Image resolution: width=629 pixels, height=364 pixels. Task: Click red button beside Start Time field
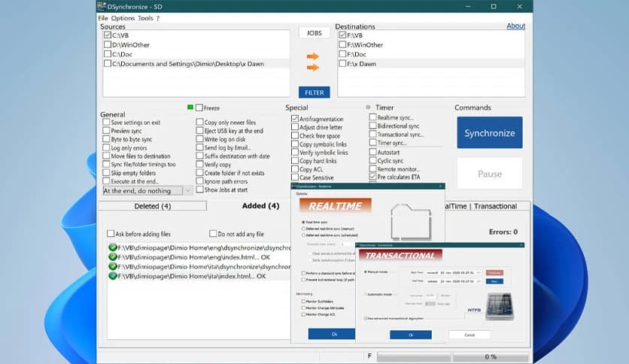click(x=494, y=272)
